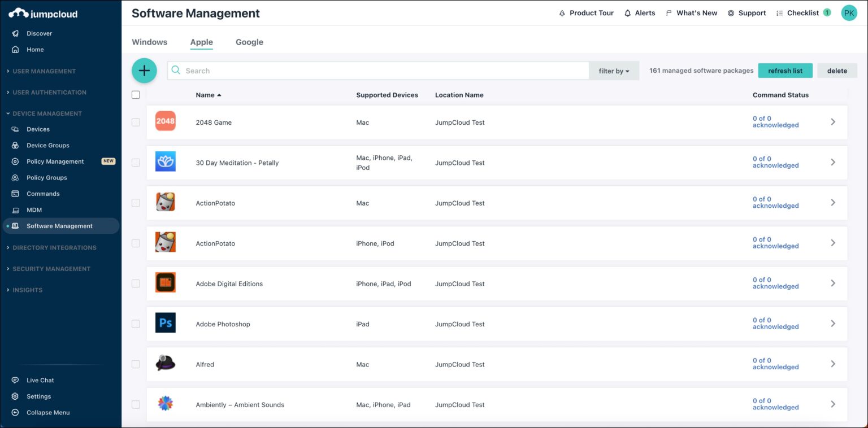Open the Discover section in the sidebar
Screen dimensions: 868x428
(39, 33)
